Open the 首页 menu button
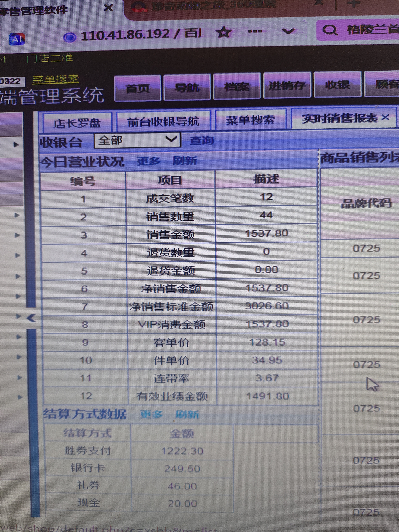The image size is (399, 532). point(138,88)
